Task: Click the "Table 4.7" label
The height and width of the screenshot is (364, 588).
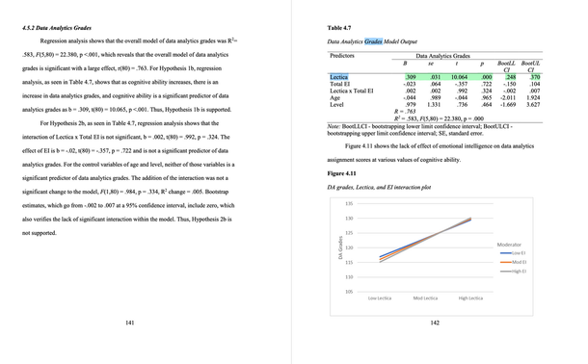Action: [x=339, y=28]
